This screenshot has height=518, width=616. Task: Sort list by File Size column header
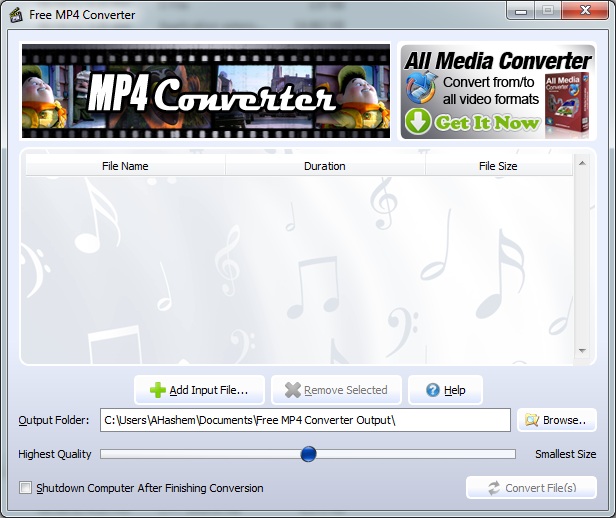[498, 166]
